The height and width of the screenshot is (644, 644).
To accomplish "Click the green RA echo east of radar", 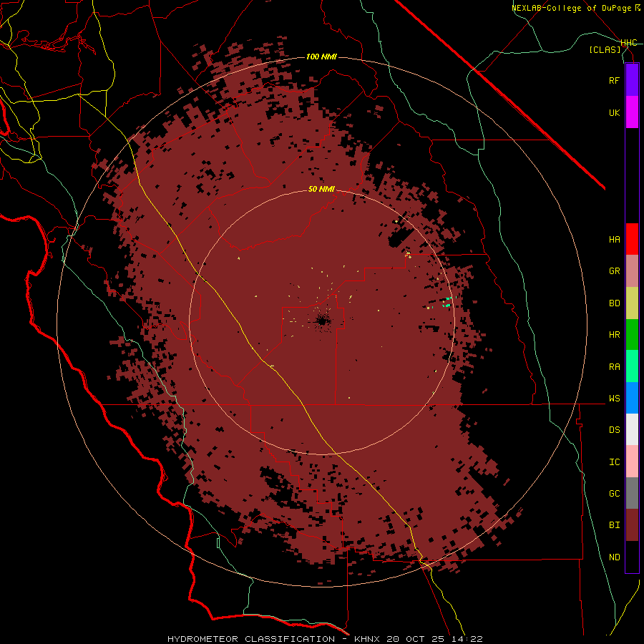I will pyautogui.click(x=447, y=303).
